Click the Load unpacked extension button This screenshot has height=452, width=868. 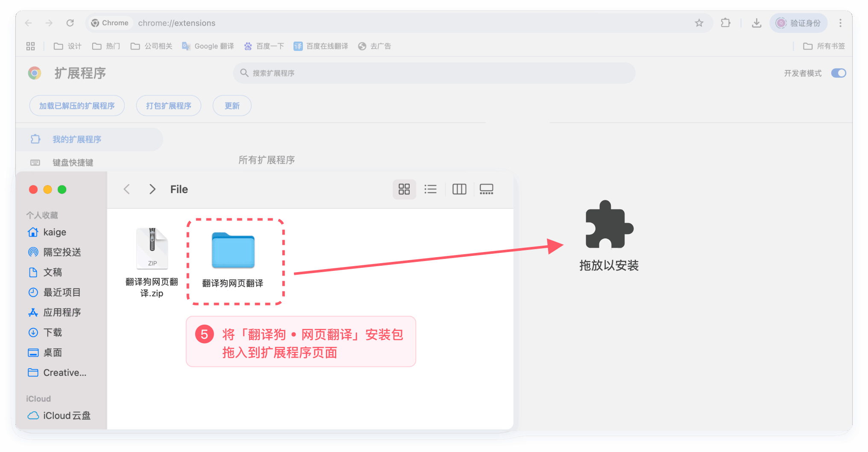[77, 106]
